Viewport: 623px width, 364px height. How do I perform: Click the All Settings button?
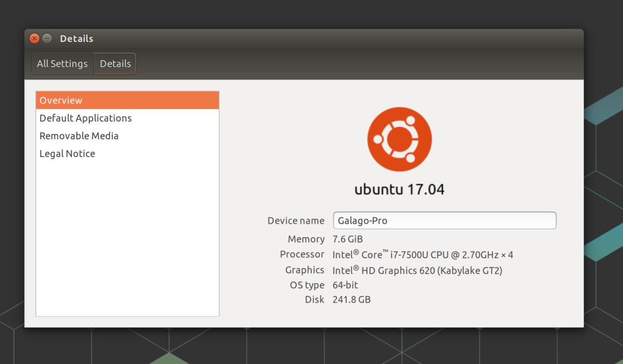tap(63, 63)
